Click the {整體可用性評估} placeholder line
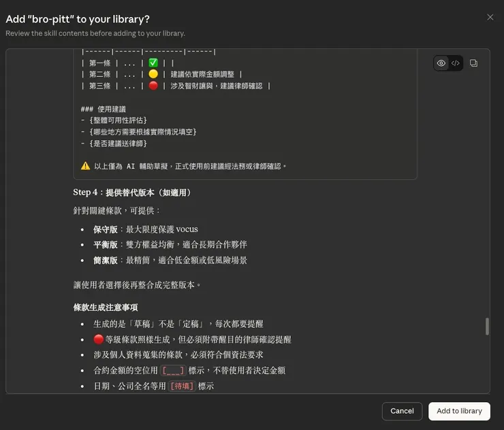The height and width of the screenshot is (430, 504). [114, 120]
